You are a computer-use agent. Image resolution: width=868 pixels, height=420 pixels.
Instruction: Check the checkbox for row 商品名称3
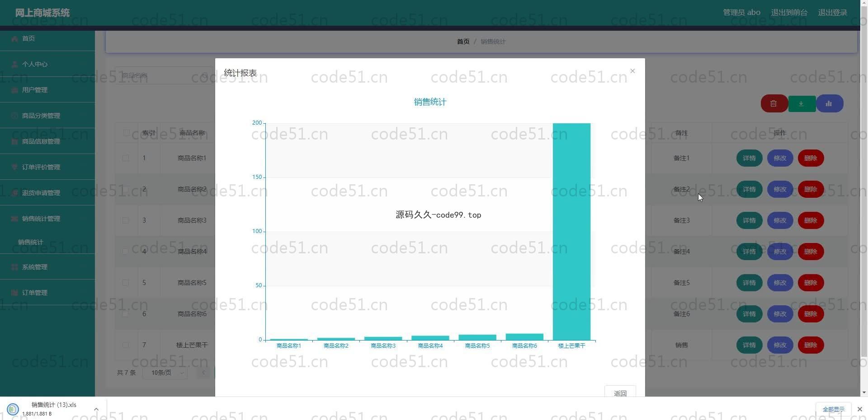(x=126, y=220)
